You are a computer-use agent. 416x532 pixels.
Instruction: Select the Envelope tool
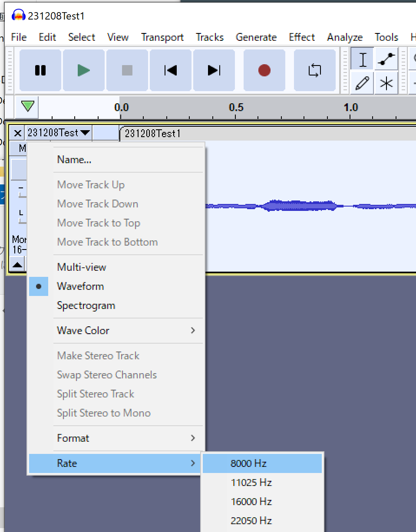coord(386,59)
